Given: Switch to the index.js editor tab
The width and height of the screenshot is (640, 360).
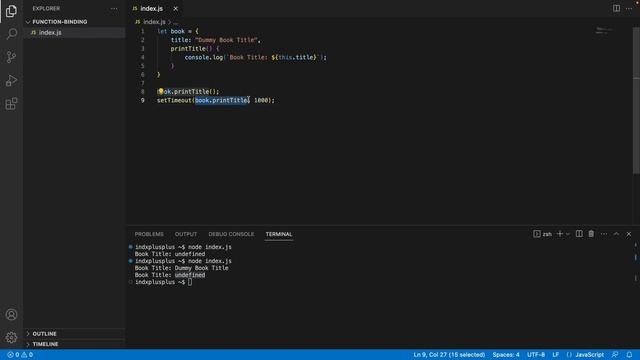Looking at the screenshot, I should 151,9.
